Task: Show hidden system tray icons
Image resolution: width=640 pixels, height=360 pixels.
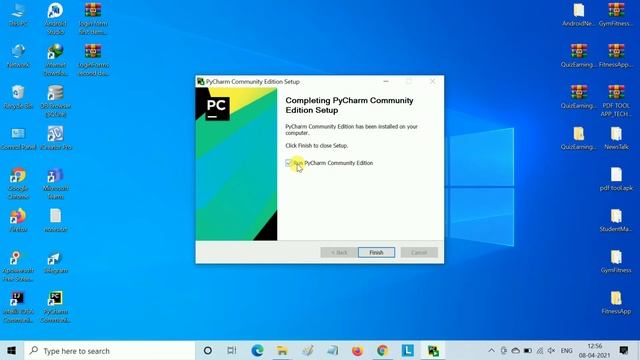Action: point(491,351)
